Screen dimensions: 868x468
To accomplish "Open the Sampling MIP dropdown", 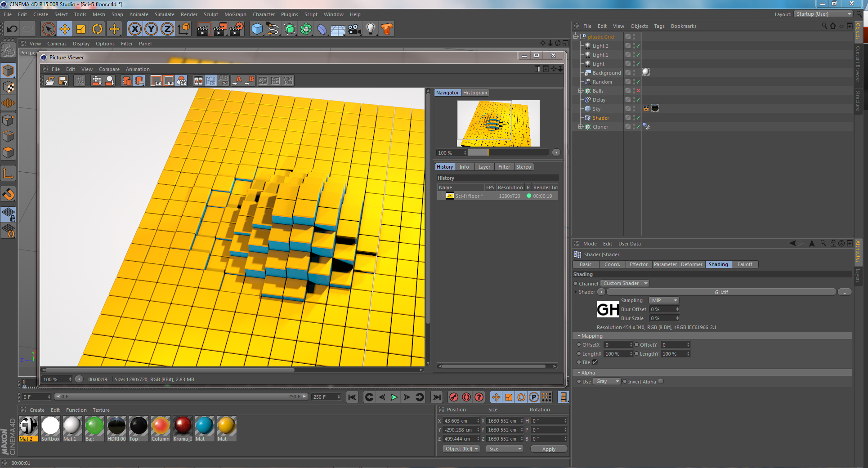I will [x=664, y=300].
